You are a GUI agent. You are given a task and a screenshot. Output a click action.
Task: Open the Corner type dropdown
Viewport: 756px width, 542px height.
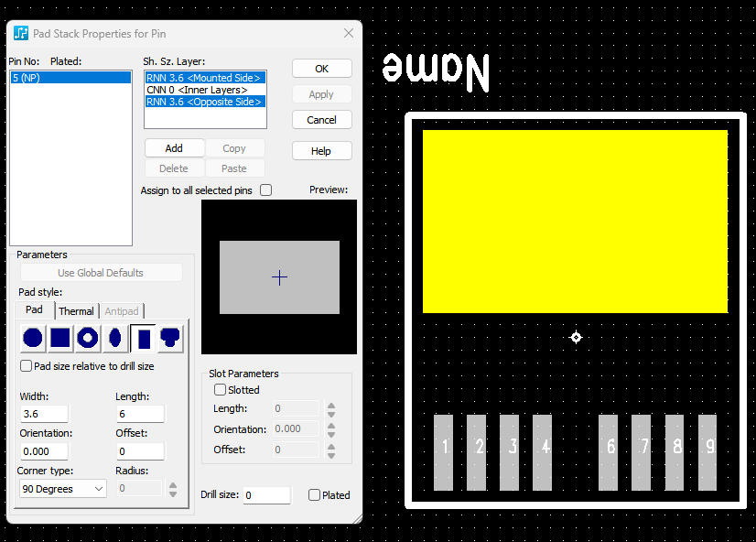pyautogui.click(x=62, y=489)
